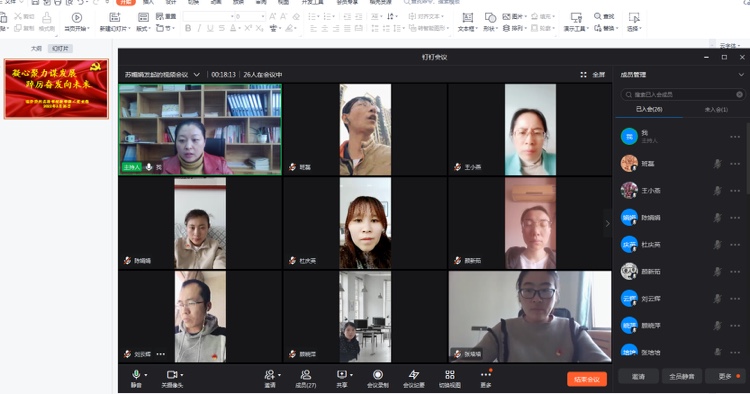Toggle the muted mic icon for 王小燕

click(x=717, y=190)
